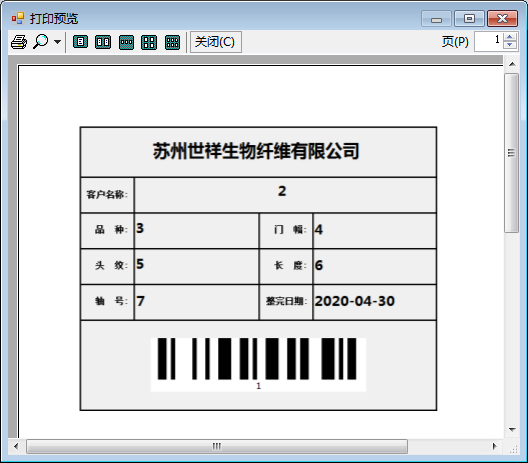The width and height of the screenshot is (528, 463).
Task: Select the two-page layout icon
Action: point(103,42)
